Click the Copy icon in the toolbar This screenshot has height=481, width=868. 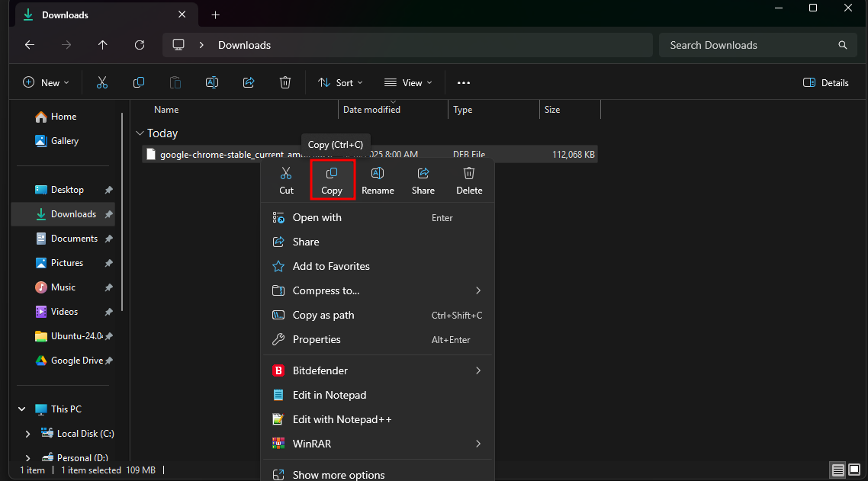coord(138,82)
